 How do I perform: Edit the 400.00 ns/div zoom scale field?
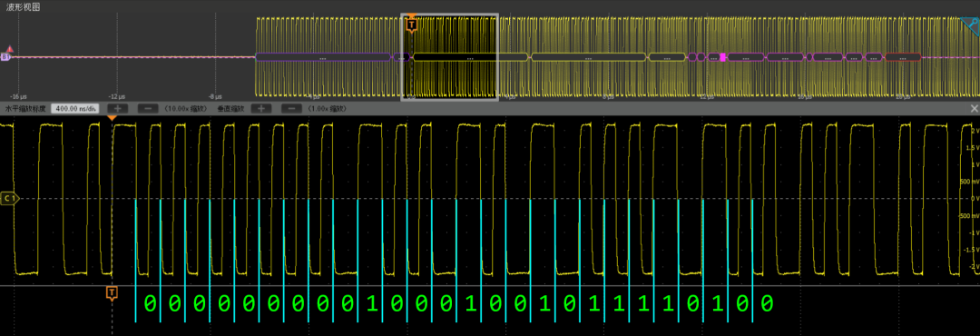(x=74, y=108)
